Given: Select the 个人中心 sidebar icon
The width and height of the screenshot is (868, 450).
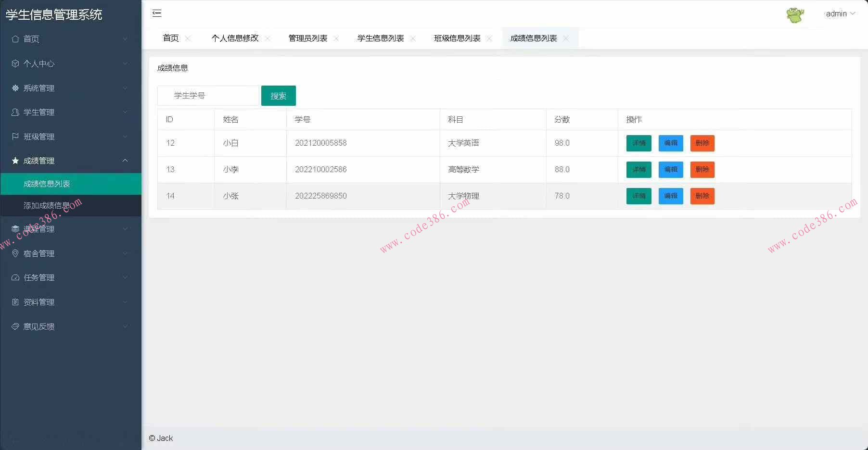Looking at the screenshot, I should tap(15, 63).
